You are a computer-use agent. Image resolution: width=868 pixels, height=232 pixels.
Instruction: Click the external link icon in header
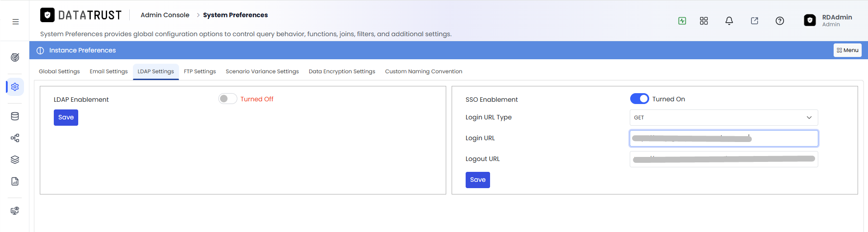tap(755, 21)
